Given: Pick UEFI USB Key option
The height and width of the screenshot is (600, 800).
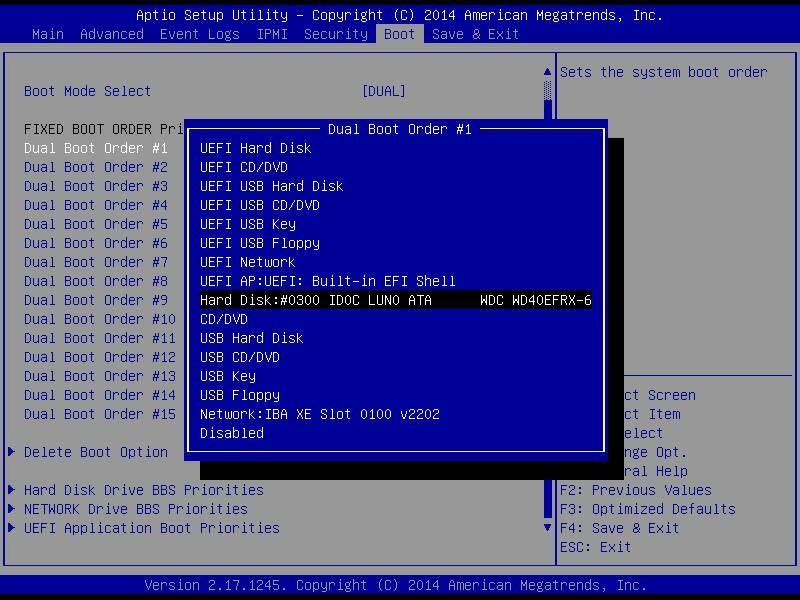Looking at the screenshot, I should [248, 224].
